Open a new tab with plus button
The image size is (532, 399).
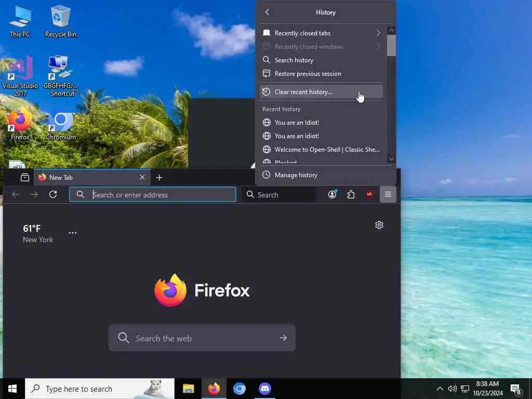click(159, 178)
